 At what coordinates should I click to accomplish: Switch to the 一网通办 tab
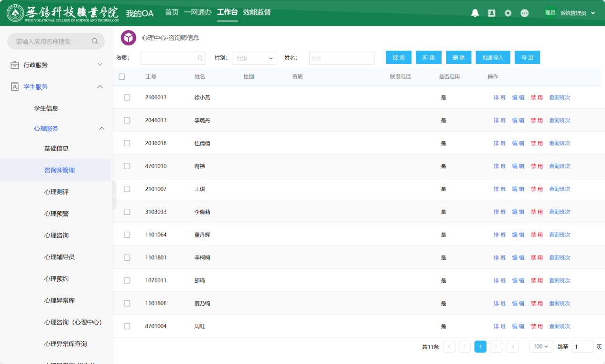pos(198,12)
